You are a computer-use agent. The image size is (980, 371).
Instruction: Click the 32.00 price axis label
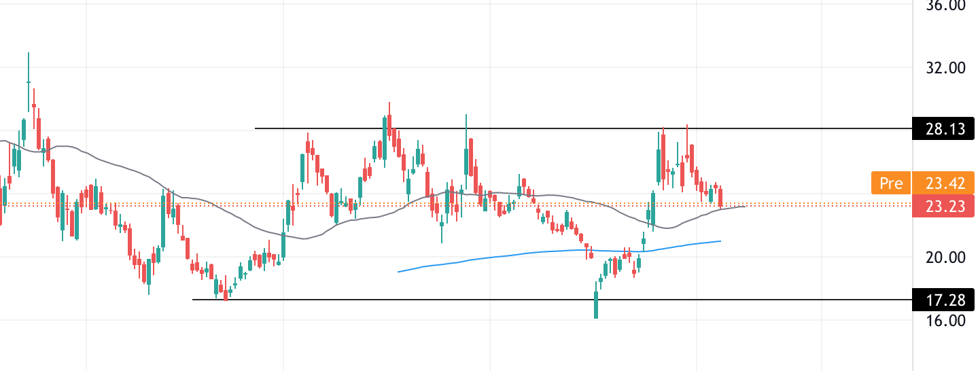point(945,68)
